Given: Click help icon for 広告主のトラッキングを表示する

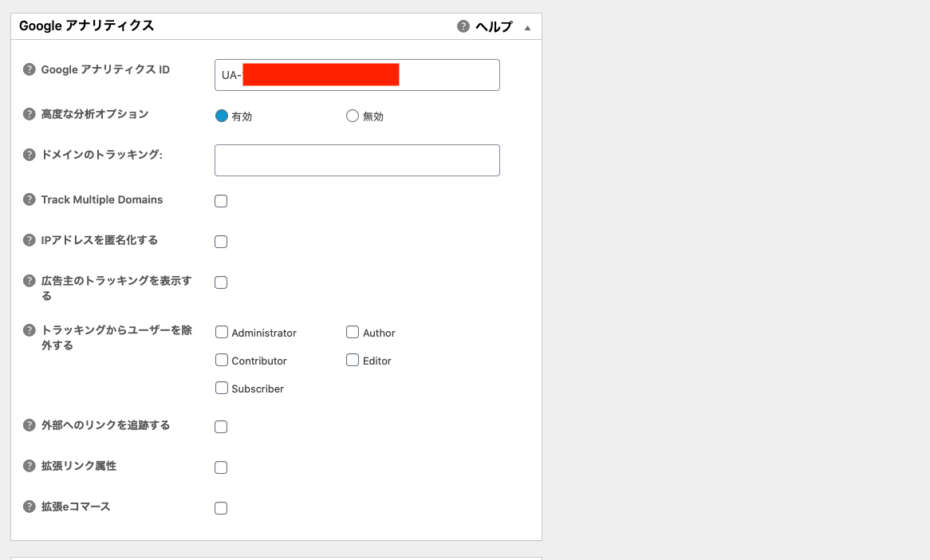Looking at the screenshot, I should [x=29, y=281].
